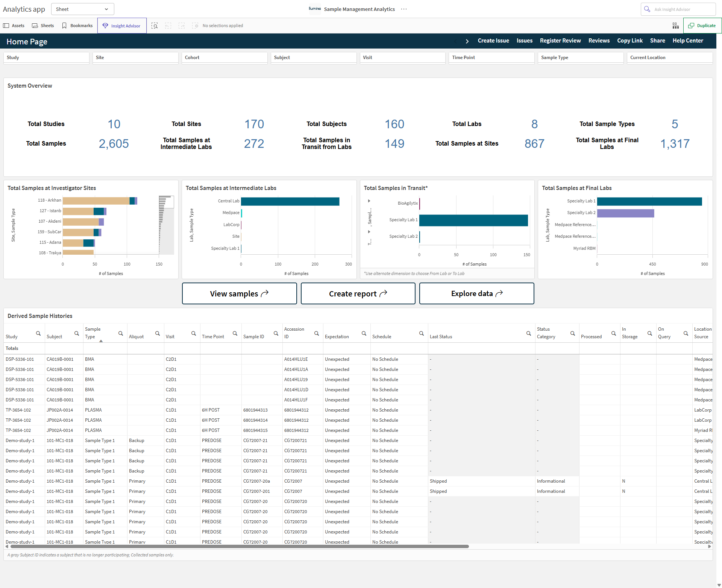Search the Time Point column

pyautogui.click(x=235, y=333)
